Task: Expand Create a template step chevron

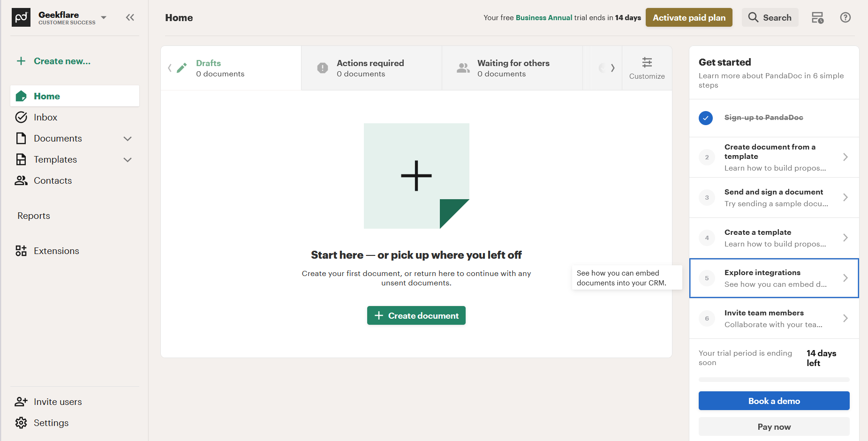Action: (x=845, y=238)
